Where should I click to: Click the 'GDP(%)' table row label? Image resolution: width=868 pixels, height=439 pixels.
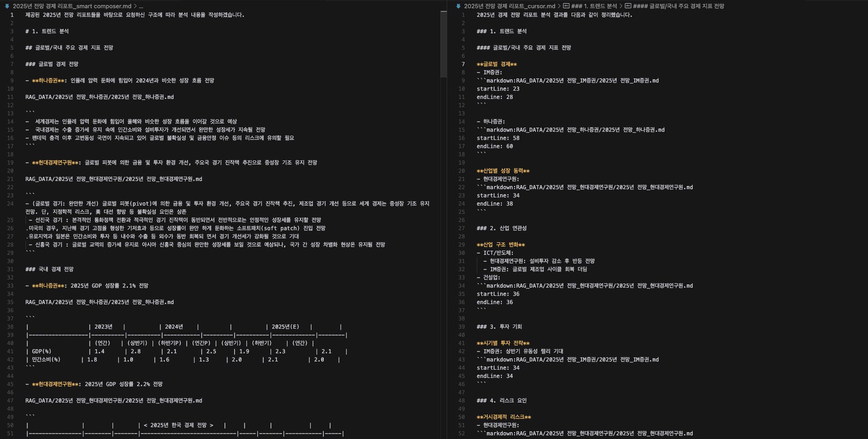(41, 351)
